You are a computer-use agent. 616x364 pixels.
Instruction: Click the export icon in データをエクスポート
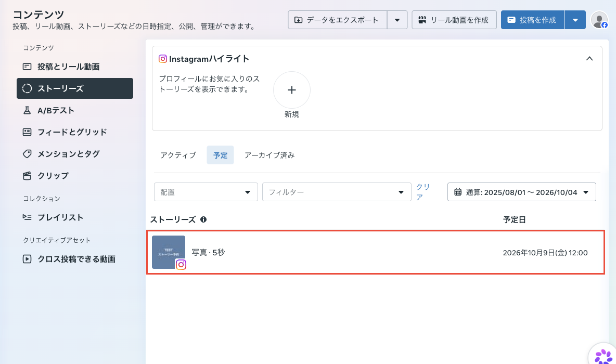299,20
